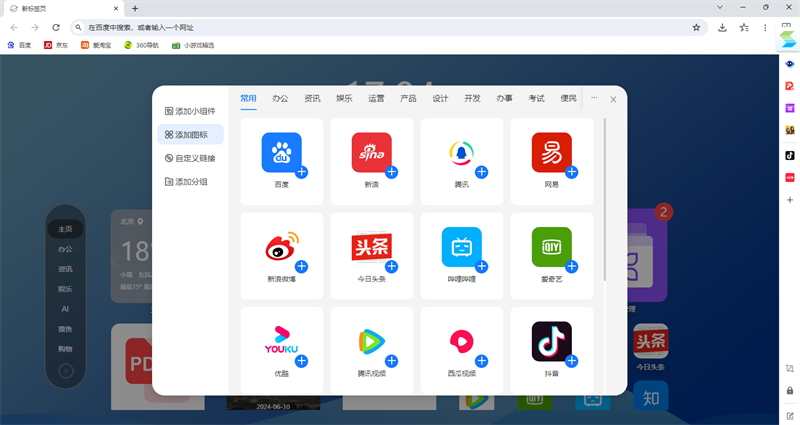
Task: Open the 360导航 bookmark
Action: pos(141,45)
